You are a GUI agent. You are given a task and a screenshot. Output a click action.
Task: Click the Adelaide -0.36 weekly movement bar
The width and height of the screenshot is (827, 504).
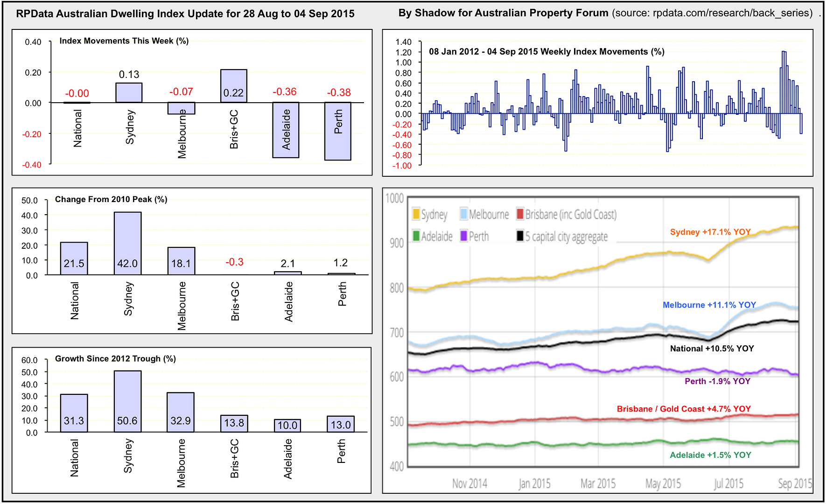(x=286, y=130)
